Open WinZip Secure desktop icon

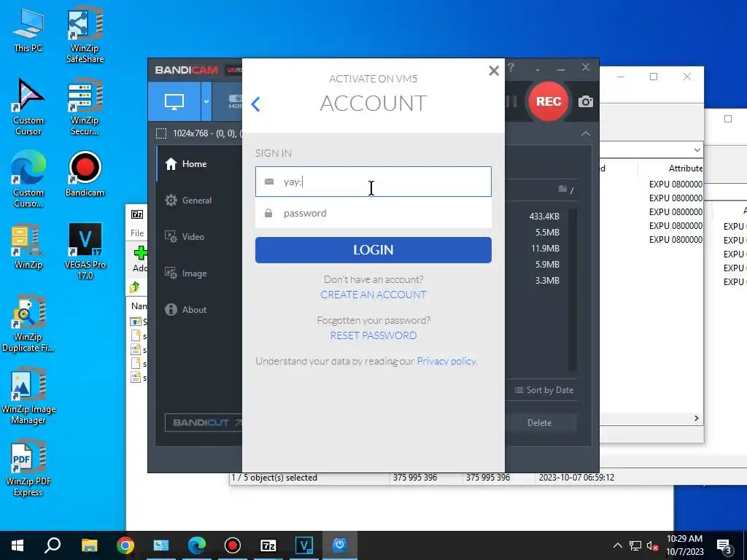click(85, 107)
